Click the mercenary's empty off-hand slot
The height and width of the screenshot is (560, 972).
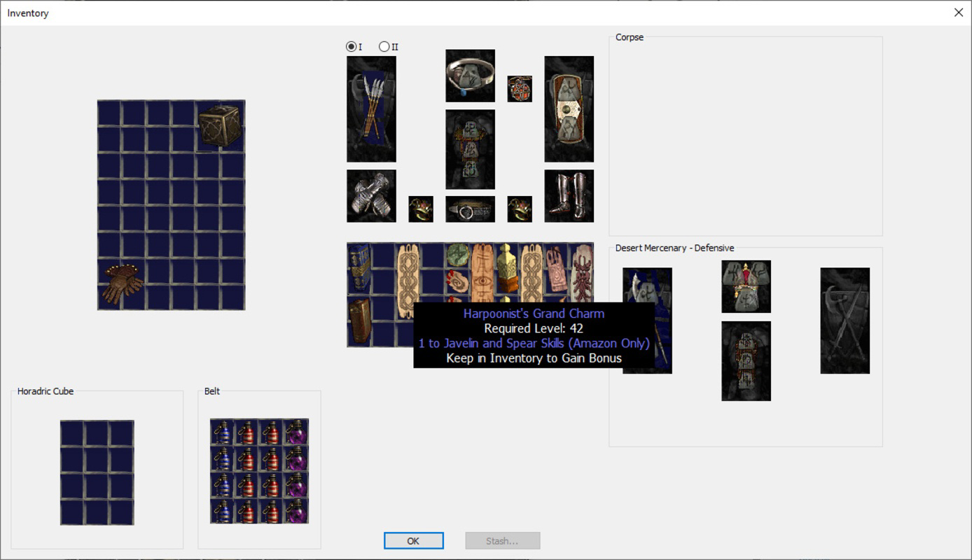tap(845, 321)
